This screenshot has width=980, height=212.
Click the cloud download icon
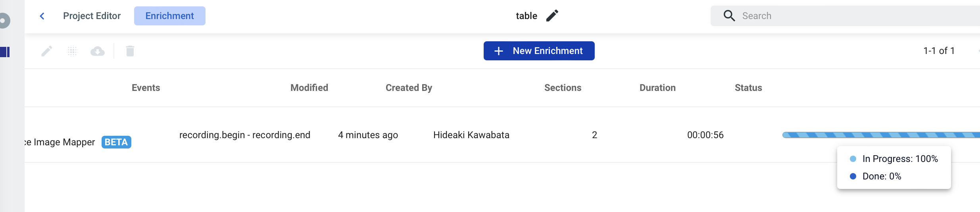(98, 51)
